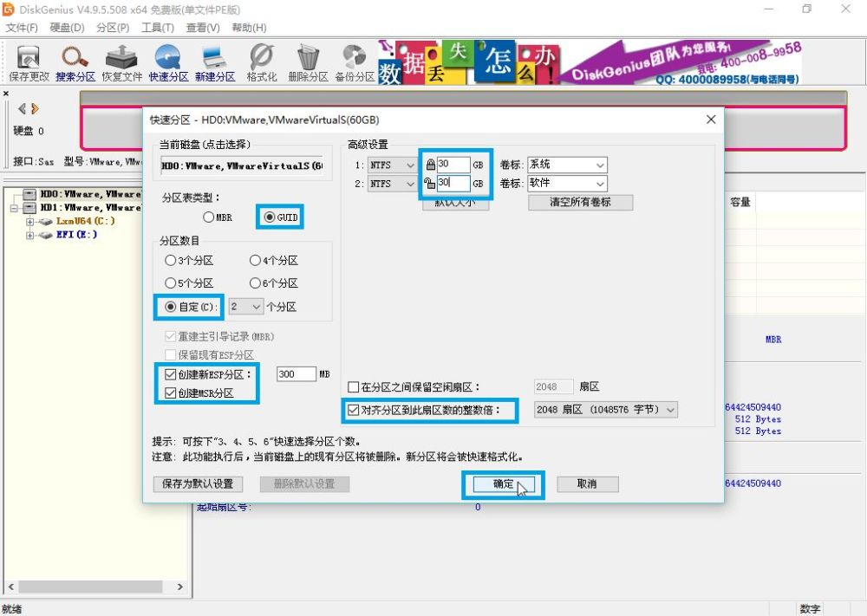Open the Search Partition (搜索分区) tool
Image resolution: width=867 pixels, height=616 pixels.
point(75,63)
